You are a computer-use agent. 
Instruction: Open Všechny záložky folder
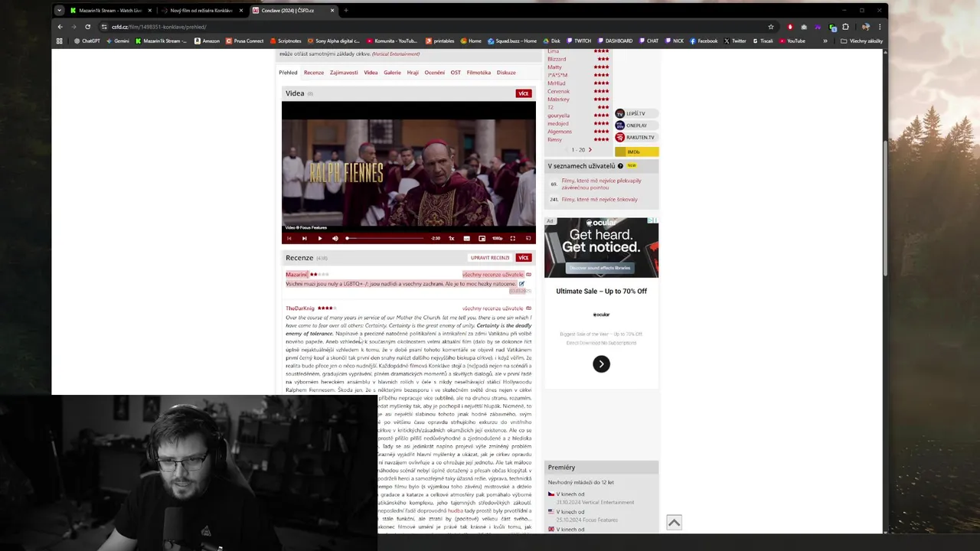click(861, 41)
